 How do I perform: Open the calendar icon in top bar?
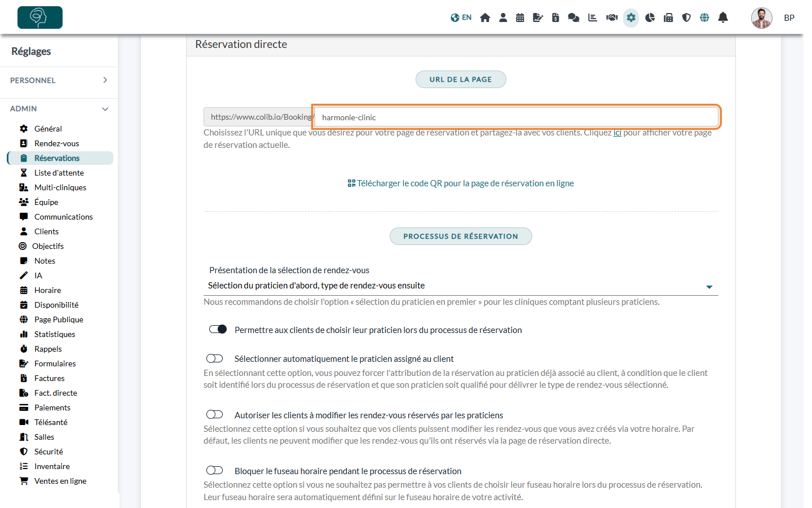point(520,17)
